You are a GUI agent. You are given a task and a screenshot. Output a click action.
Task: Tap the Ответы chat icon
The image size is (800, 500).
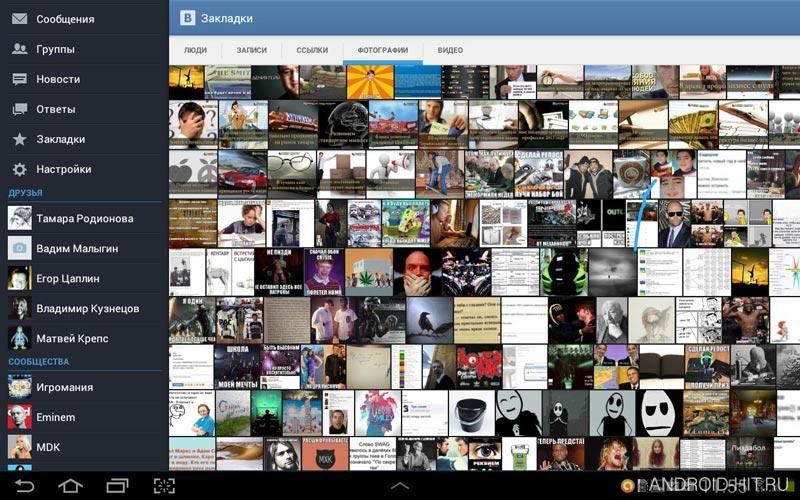click(19, 109)
